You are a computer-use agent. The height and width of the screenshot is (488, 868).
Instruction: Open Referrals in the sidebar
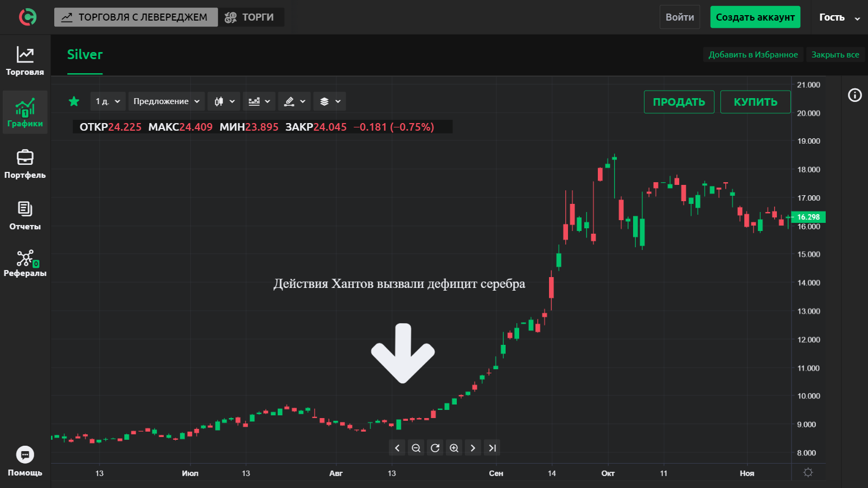pos(25,264)
